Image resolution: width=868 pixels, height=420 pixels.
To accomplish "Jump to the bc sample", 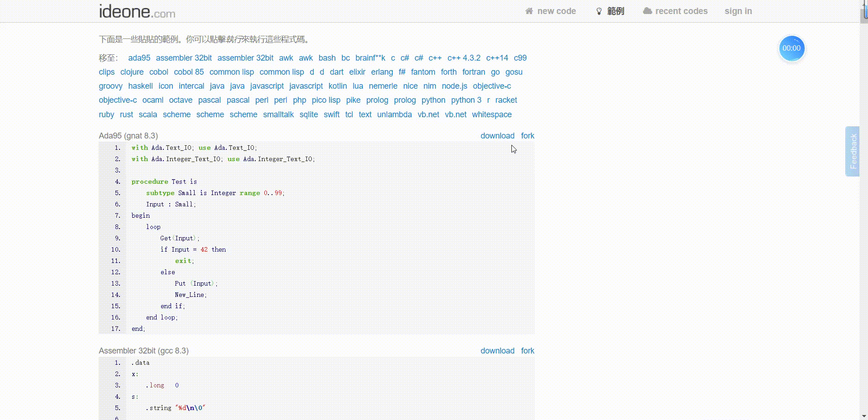I will 345,58.
